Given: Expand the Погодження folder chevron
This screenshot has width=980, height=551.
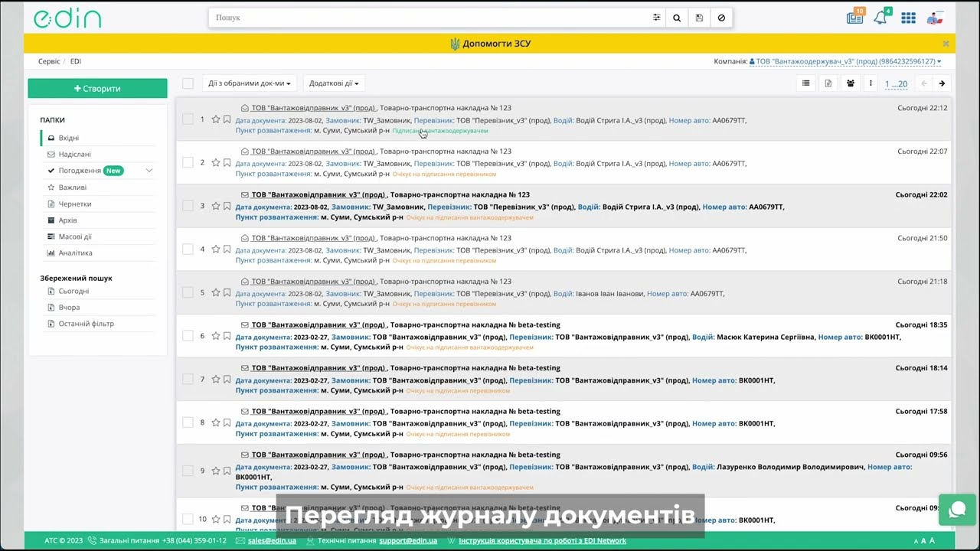Looking at the screenshot, I should pos(149,171).
